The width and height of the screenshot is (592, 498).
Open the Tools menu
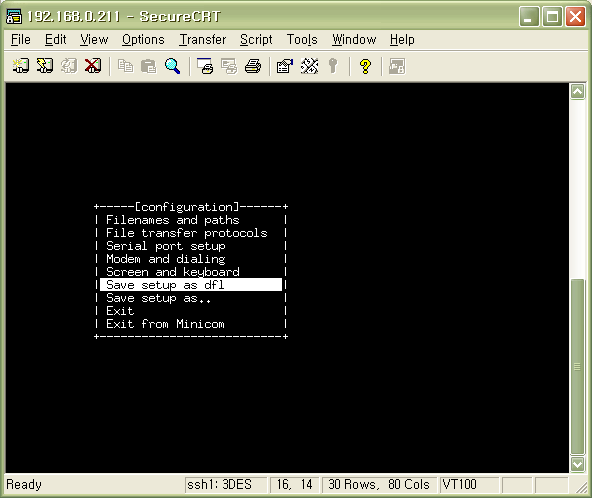302,40
